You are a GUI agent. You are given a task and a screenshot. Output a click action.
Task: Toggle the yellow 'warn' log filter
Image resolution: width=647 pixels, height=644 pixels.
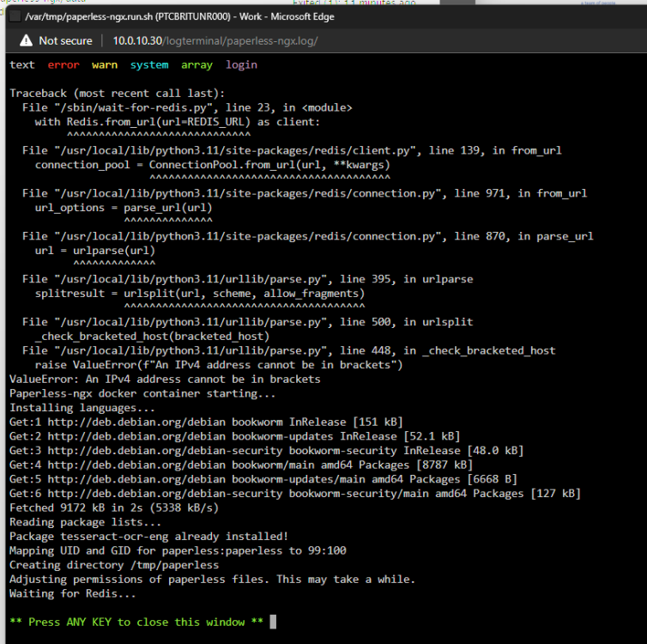tap(105, 64)
